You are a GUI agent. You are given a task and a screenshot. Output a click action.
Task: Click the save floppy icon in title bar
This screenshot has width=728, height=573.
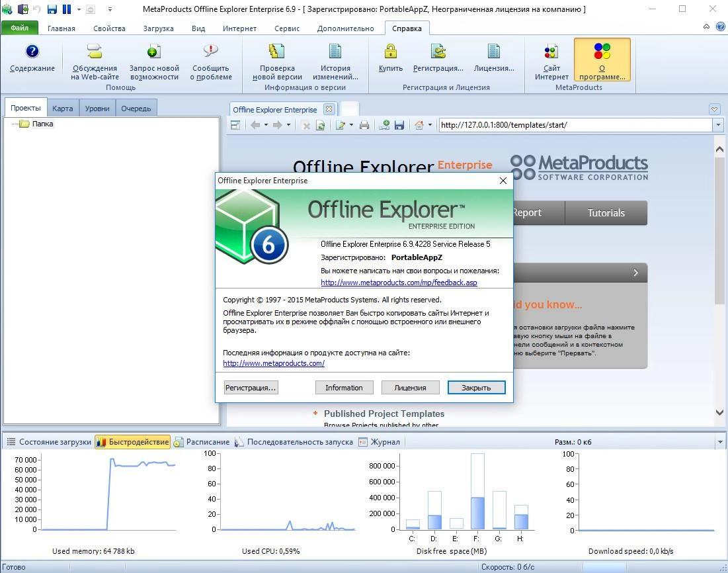click(x=52, y=9)
